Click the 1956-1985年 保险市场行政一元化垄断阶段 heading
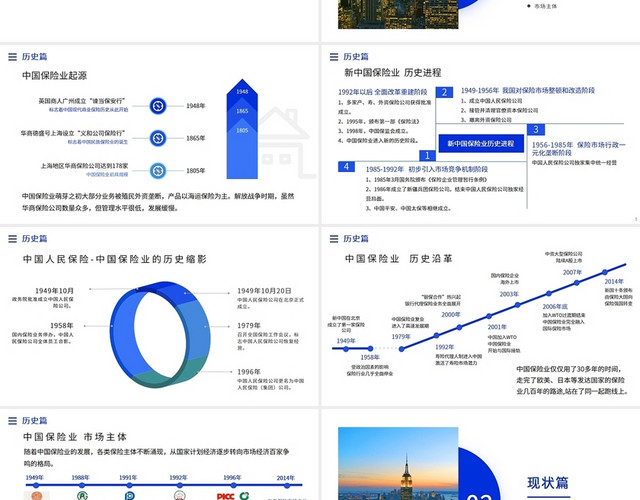The height and width of the screenshot is (500, 640). 578,149
